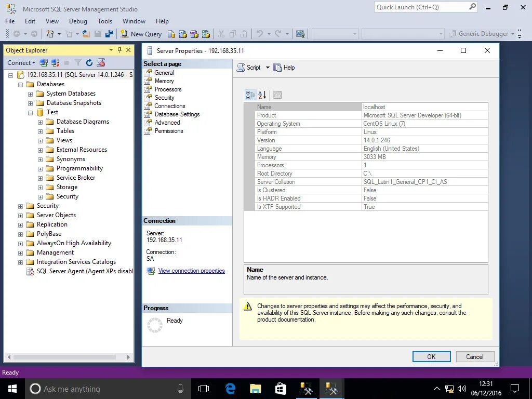532x399 pixels.
Task: Click the Script button in Server Properties
Action: [x=249, y=68]
